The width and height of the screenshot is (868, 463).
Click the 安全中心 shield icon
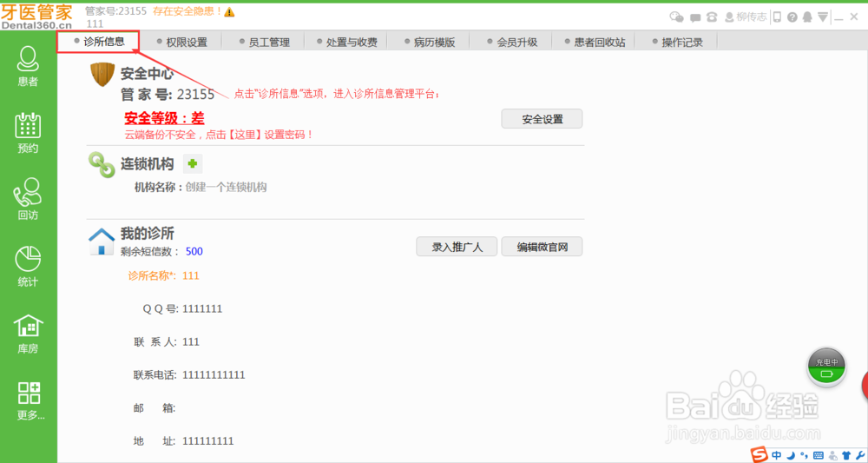click(102, 74)
